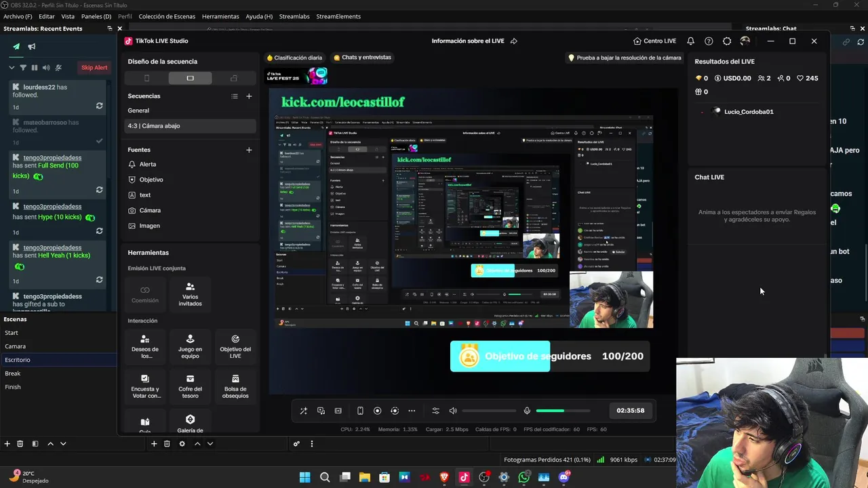
Task: Replay the lourdess22 follow alert
Action: (100, 106)
